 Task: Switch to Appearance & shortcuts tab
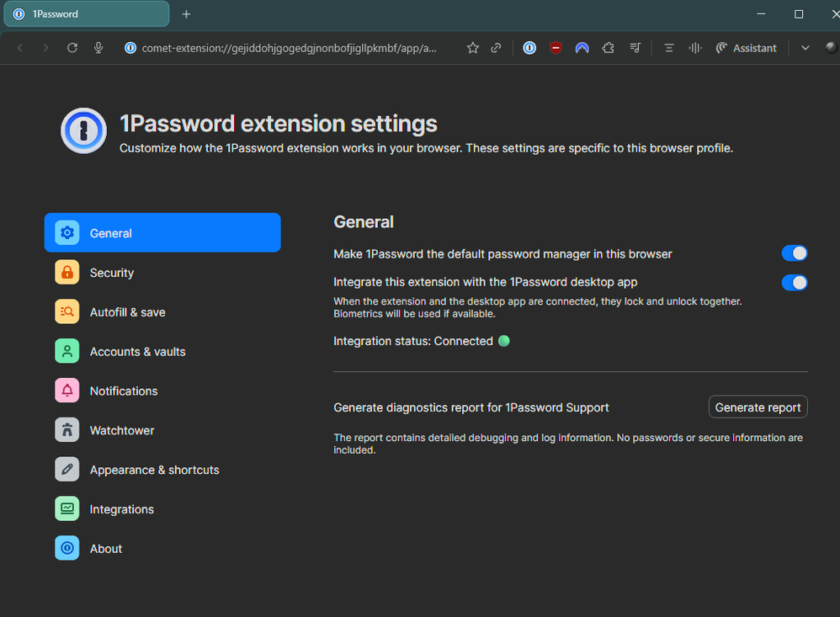(154, 470)
